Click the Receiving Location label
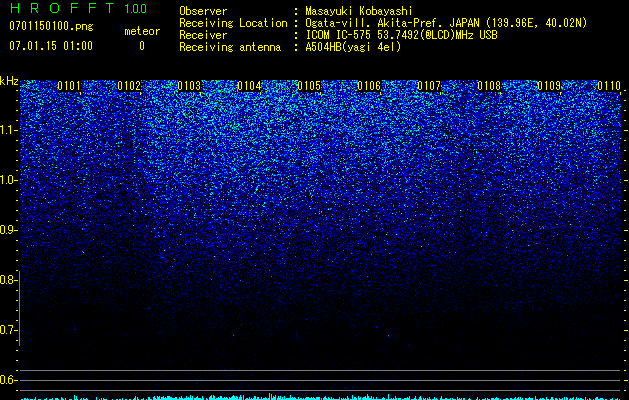This screenshot has height=400, width=629. coord(233,23)
